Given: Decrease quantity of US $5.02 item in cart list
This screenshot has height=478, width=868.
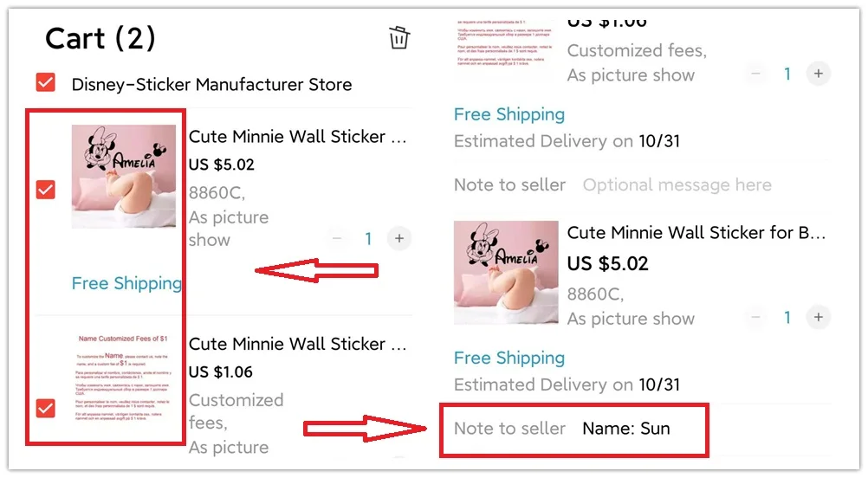Looking at the screenshot, I should coord(338,238).
